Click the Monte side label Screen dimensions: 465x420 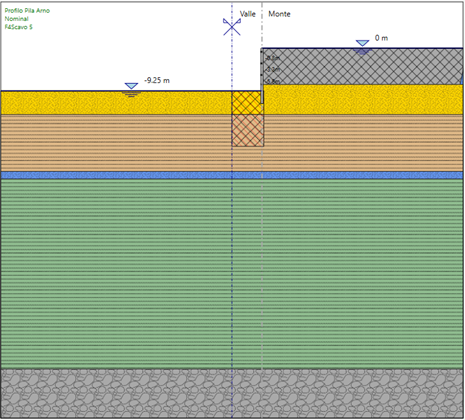coord(279,14)
